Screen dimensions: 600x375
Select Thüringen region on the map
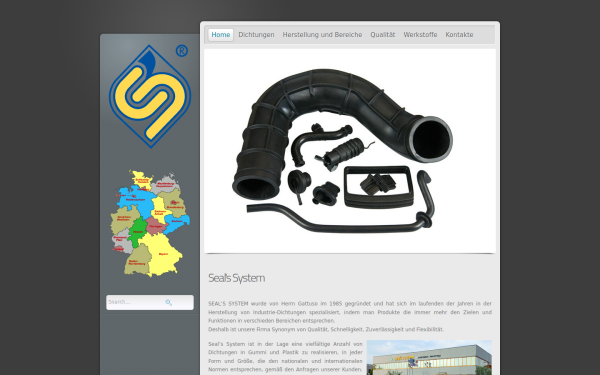pyautogui.click(x=155, y=226)
